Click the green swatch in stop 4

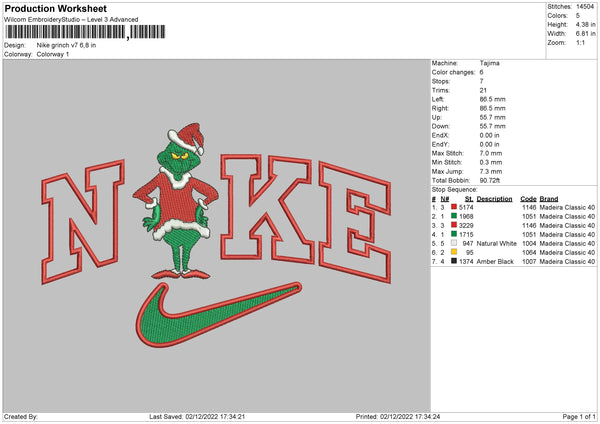454,234
